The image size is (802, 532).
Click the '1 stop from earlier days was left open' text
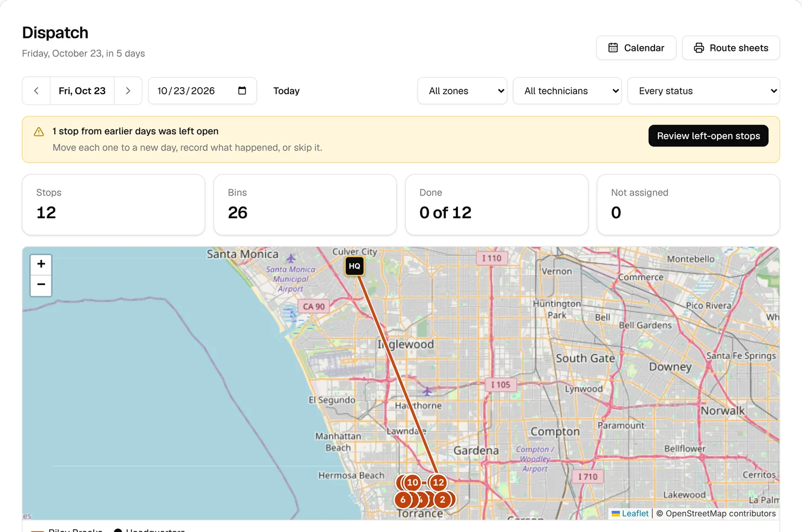pyautogui.click(x=135, y=131)
